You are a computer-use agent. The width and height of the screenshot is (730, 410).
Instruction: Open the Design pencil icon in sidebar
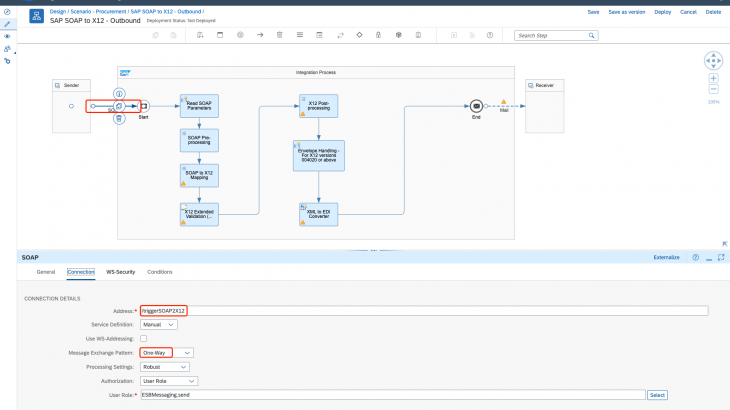coord(7,24)
